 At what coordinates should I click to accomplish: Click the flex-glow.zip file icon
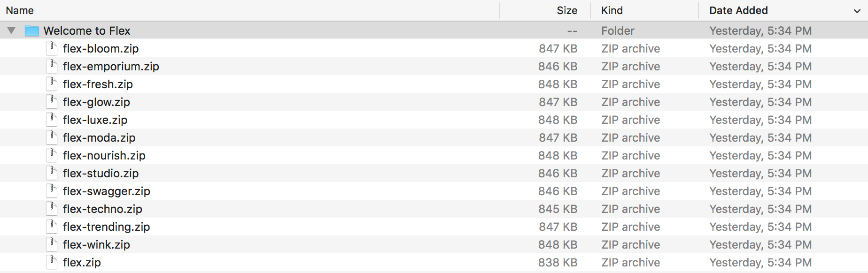click(52, 101)
